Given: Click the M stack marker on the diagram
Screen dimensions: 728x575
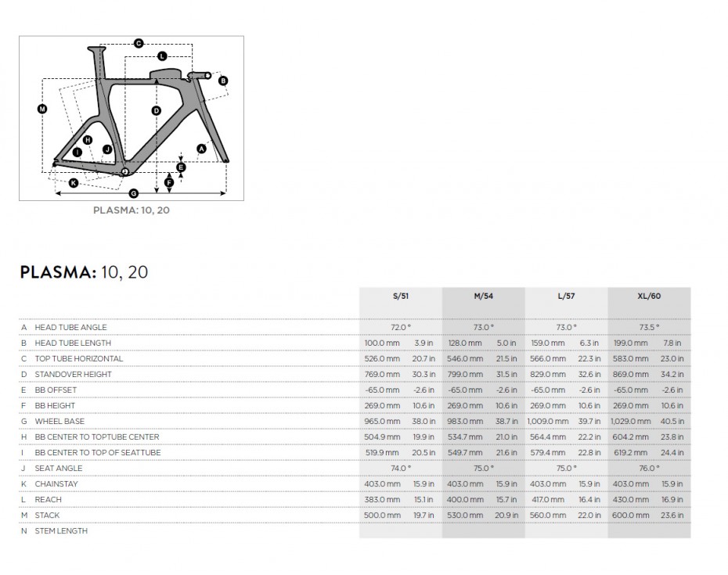Looking at the screenshot, I should click(x=42, y=109).
